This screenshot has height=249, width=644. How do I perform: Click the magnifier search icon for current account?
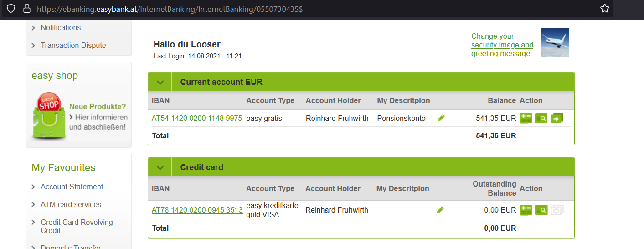pos(541,119)
